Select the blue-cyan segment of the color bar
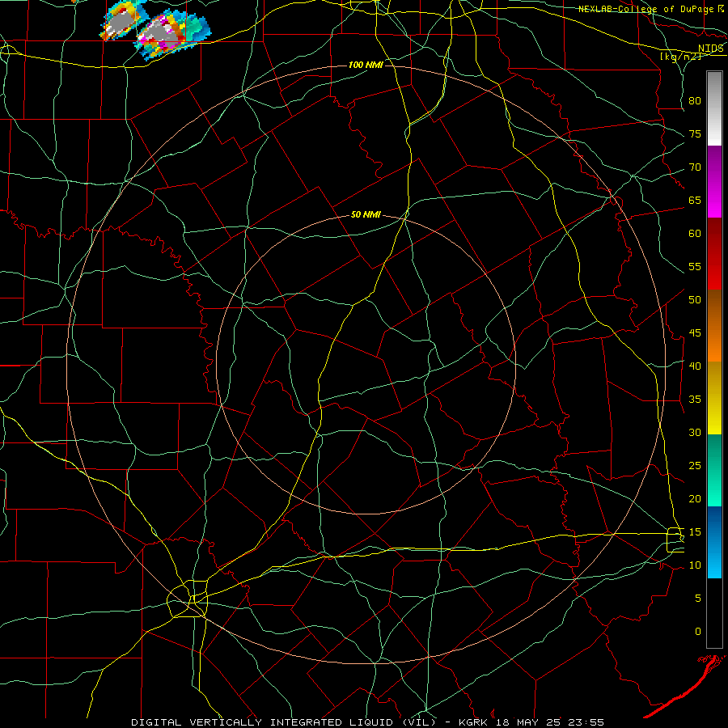Image resolution: width=728 pixels, height=728 pixels. tap(714, 542)
